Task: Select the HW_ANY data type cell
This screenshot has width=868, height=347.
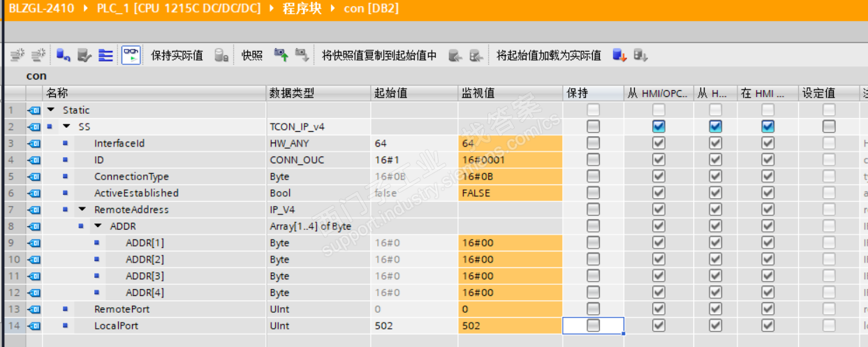Action: pyautogui.click(x=318, y=143)
